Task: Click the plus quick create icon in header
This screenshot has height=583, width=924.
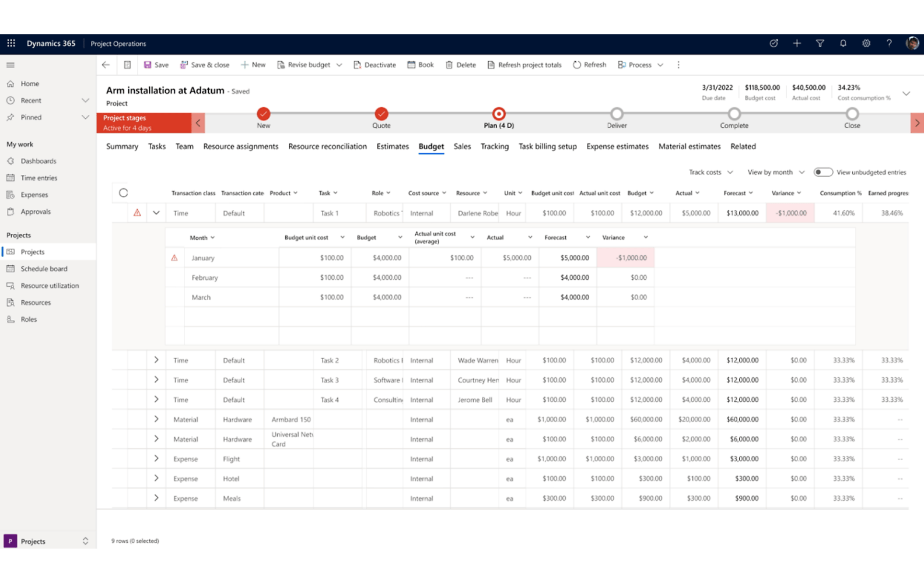Action: pos(797,43)
